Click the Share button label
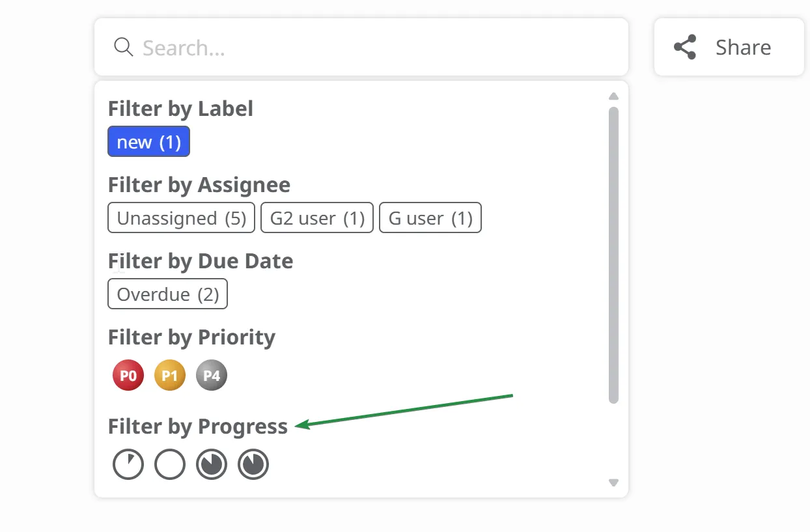 tap(743, 47)
